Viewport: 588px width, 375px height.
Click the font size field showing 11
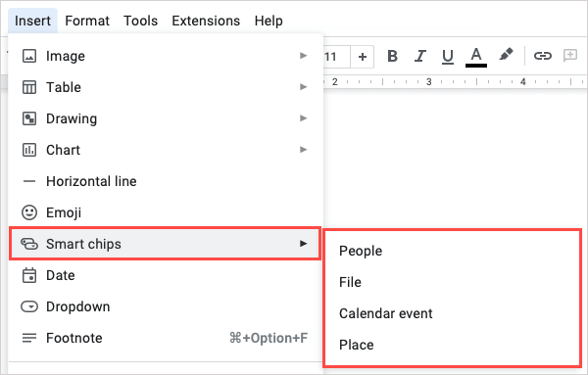[336, 57]
